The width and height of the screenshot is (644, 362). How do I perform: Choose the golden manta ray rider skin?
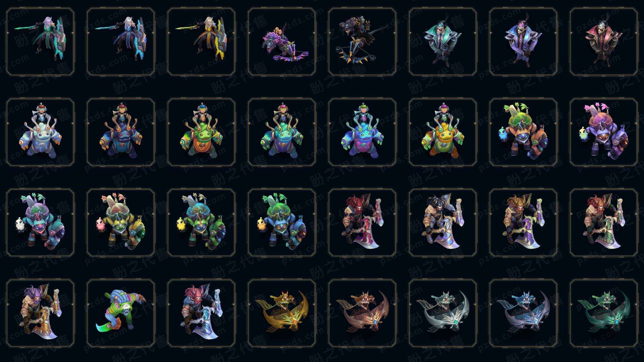(282, 313)
